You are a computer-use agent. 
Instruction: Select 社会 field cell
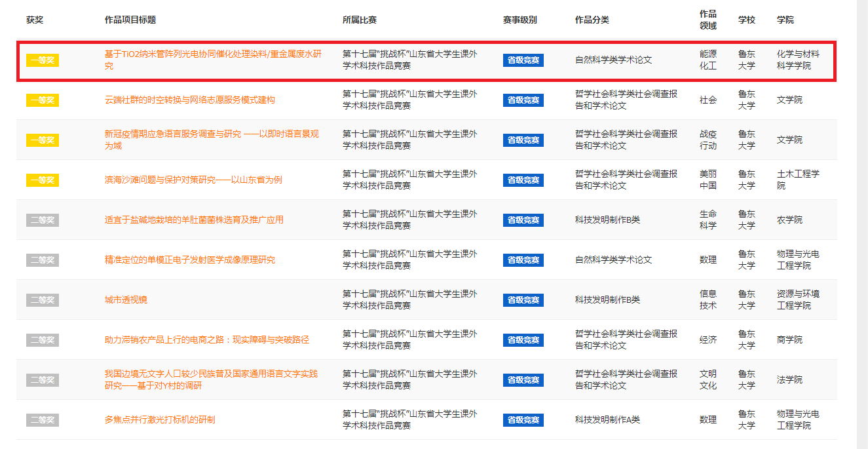(x=708, y=100)
